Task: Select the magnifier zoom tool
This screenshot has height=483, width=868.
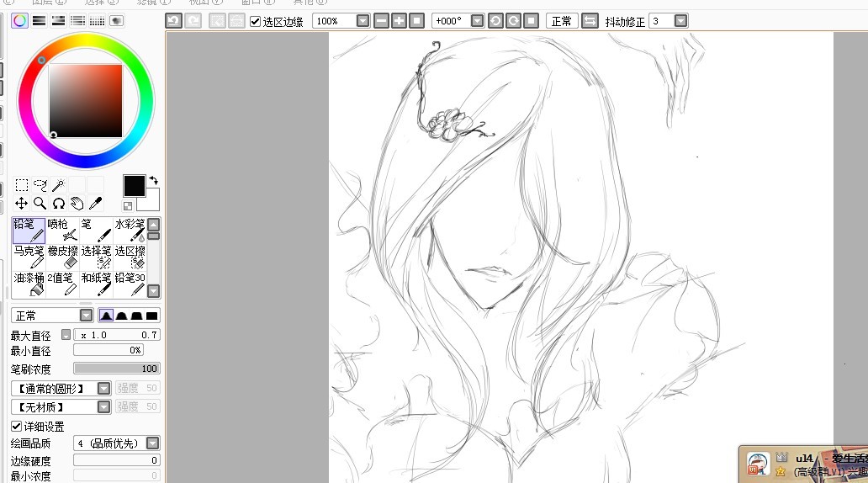Action: click(40, 204)
